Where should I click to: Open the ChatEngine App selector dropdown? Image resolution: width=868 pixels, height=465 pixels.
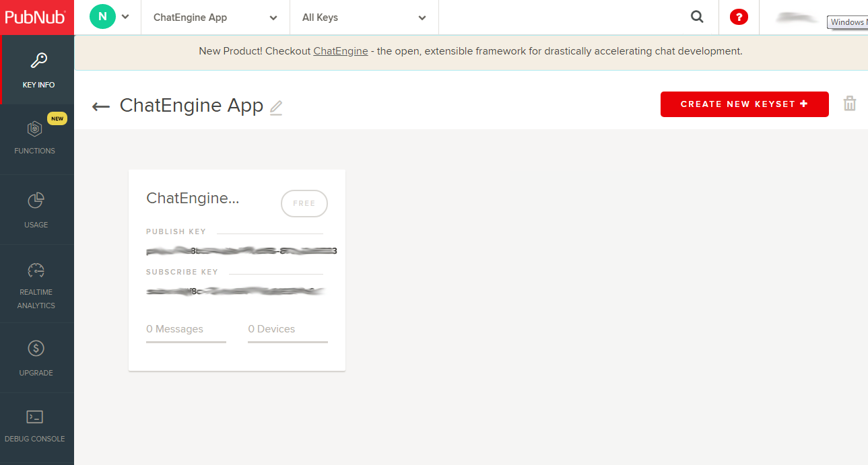(215, 17)
